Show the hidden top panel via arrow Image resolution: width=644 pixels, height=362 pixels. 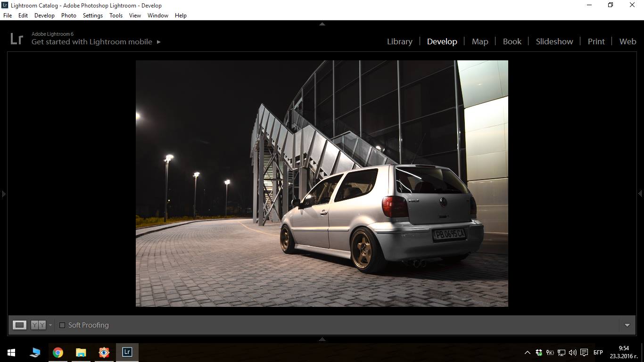click(322, 24)
